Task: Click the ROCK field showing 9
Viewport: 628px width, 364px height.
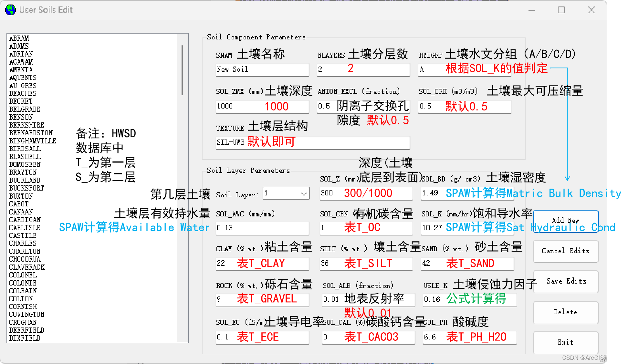Action: [262, 300]
